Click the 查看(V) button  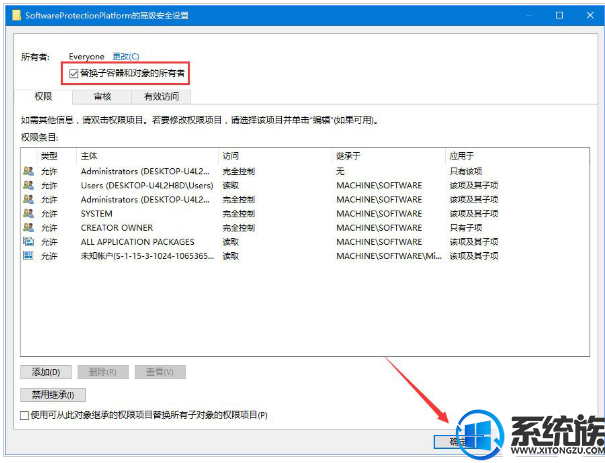(x=160, y=372)
